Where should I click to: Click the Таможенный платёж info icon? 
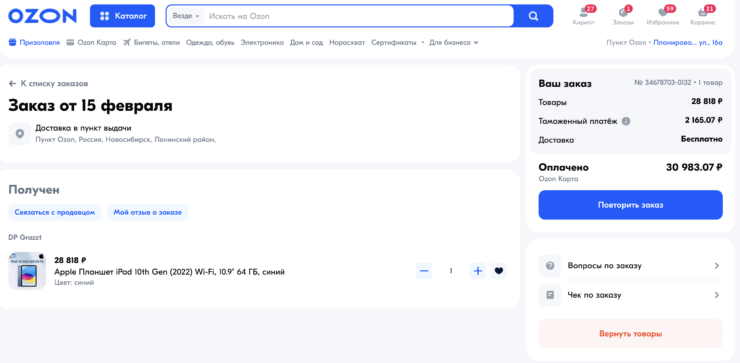point(626,121)
